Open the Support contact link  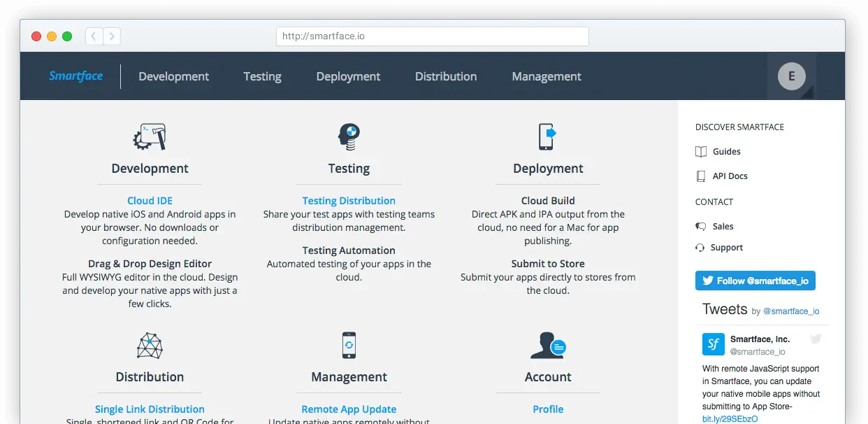(x=727, y=248)
